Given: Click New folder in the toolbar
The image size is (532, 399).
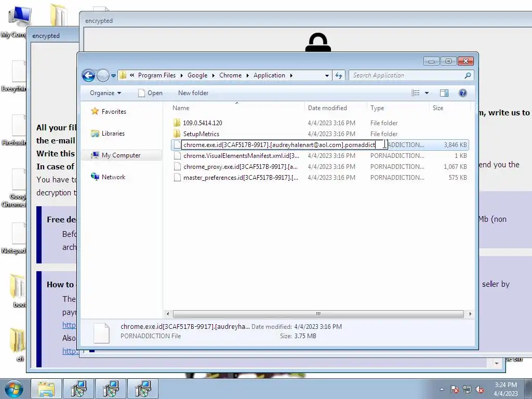Looking at the screenshot, I should coord(193,93).
